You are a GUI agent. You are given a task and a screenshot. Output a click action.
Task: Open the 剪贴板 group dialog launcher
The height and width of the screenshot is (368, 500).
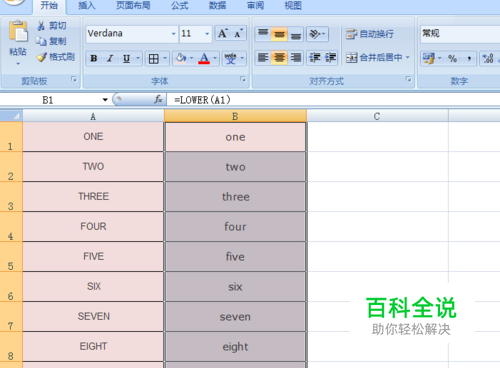[x=74, y=79]
